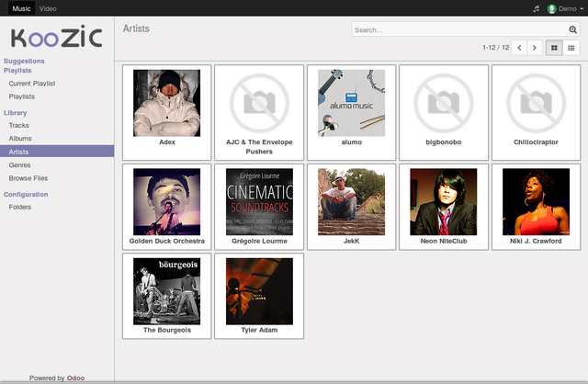The image size is (588, 384).
Task: Click the Demo user avatar icon
Action: (x=551, y=8)
